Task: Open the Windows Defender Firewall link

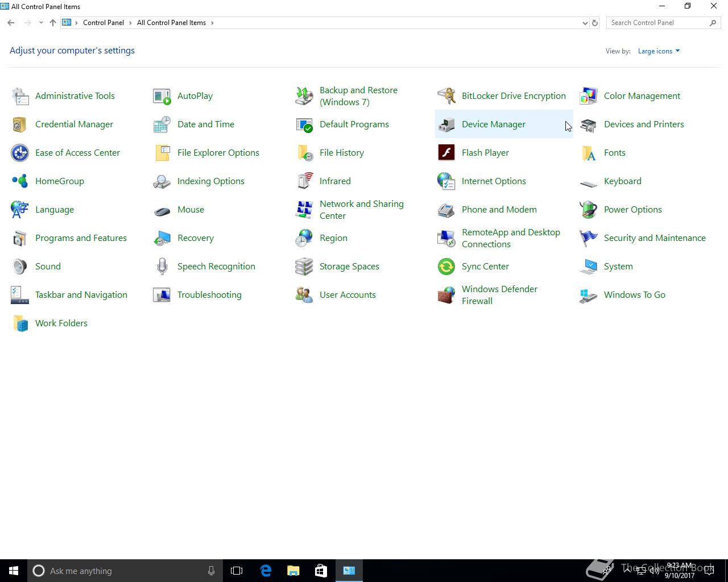Action: [x=499, y=295]
